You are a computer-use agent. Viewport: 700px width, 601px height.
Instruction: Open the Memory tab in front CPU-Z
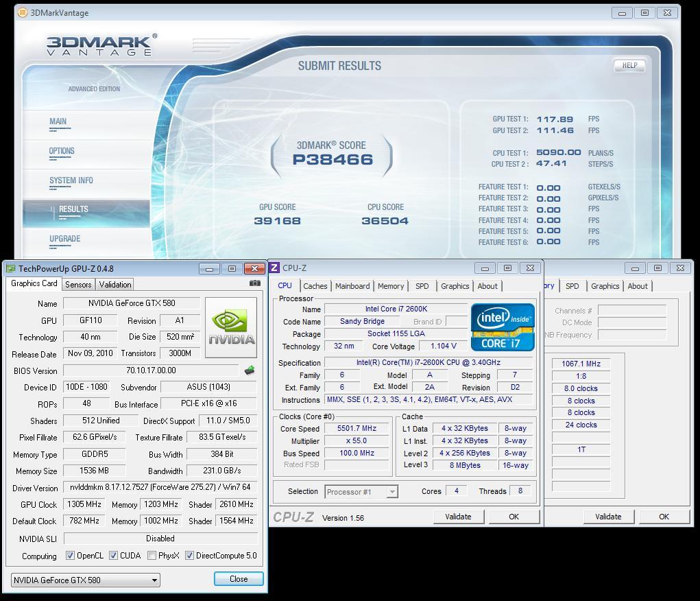click(x=391, y=286)
